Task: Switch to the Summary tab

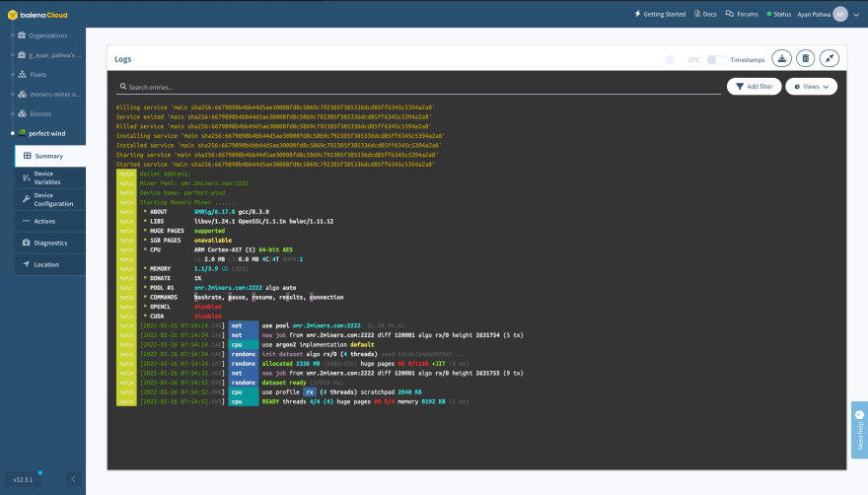Action: [50, 156]
